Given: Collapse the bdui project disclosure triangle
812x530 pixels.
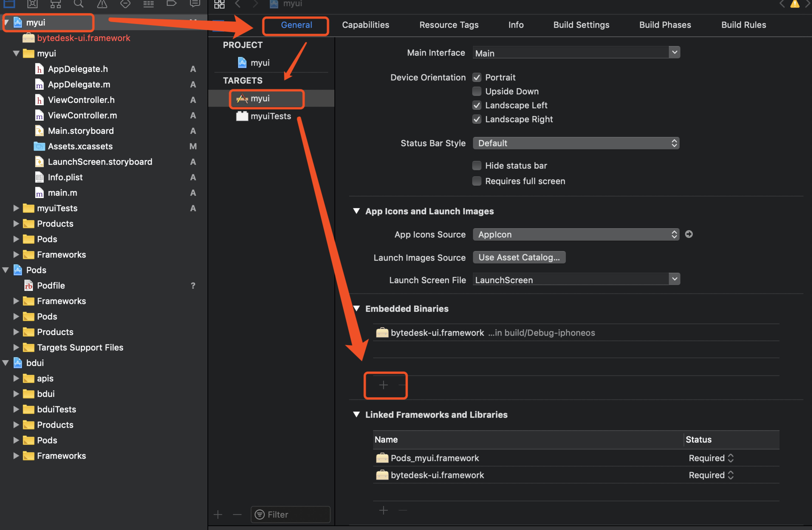Looking at the screenshot, I should [5, 363].
